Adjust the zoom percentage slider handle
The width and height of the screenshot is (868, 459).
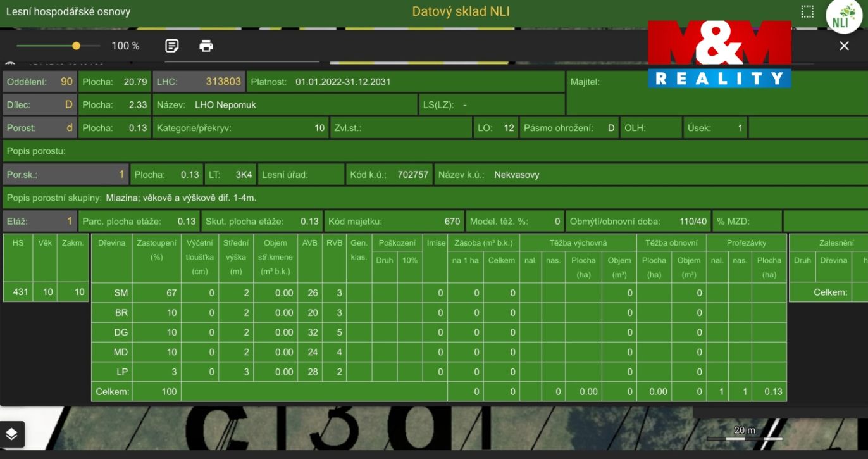[x=77, y=46]
